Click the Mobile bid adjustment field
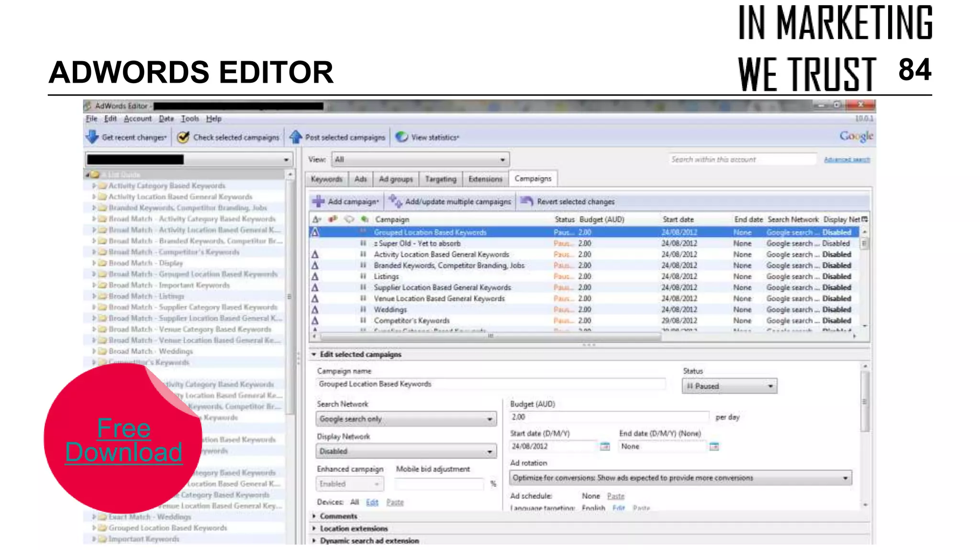Viewport: 980px width, 550px height. pyautogui.click(x=440, y=484)
